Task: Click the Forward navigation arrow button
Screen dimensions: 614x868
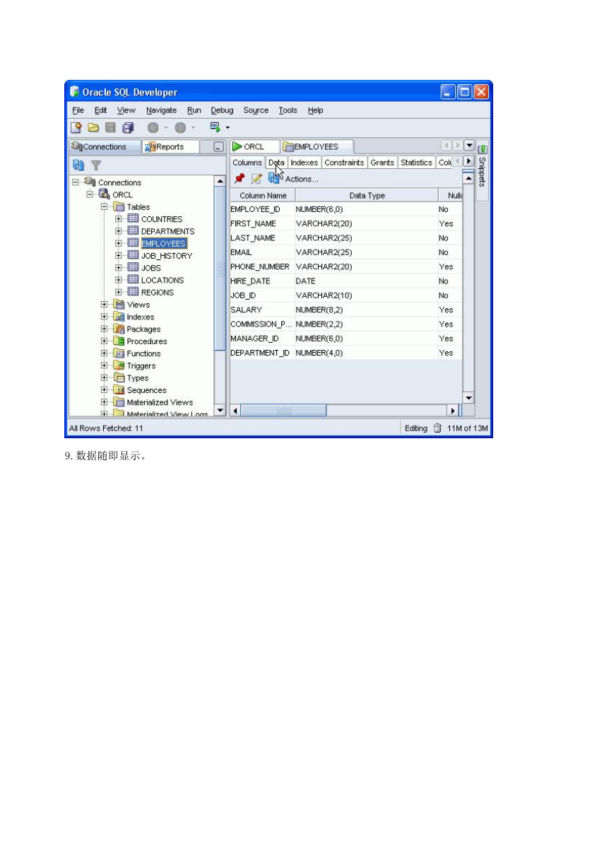Action: tap(180, 128)
